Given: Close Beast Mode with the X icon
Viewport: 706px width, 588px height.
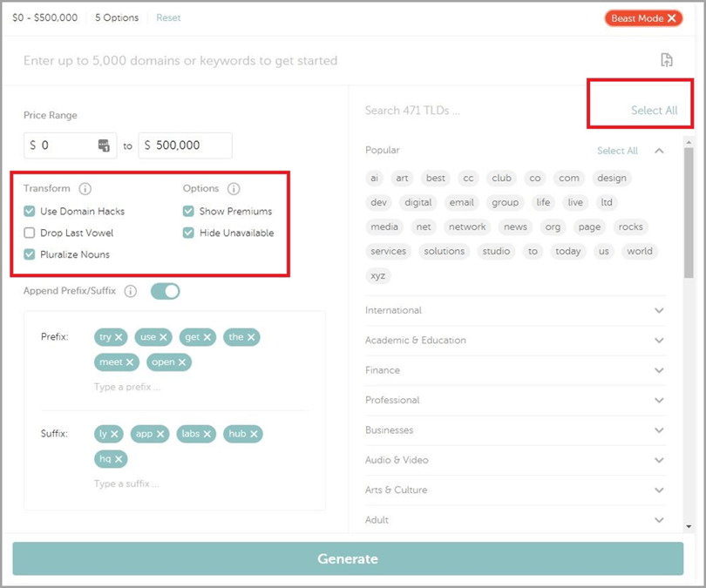Looking at the screenshot, I should click(x=672, y=18).
